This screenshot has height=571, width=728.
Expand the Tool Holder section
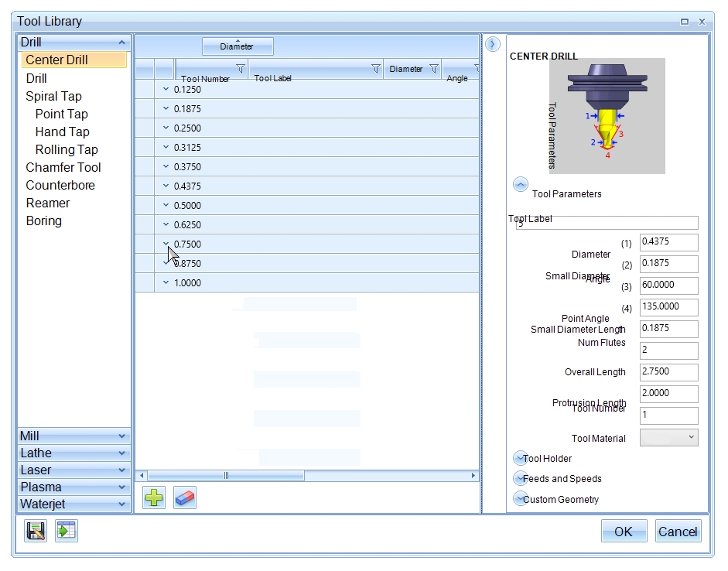point(521,458)
